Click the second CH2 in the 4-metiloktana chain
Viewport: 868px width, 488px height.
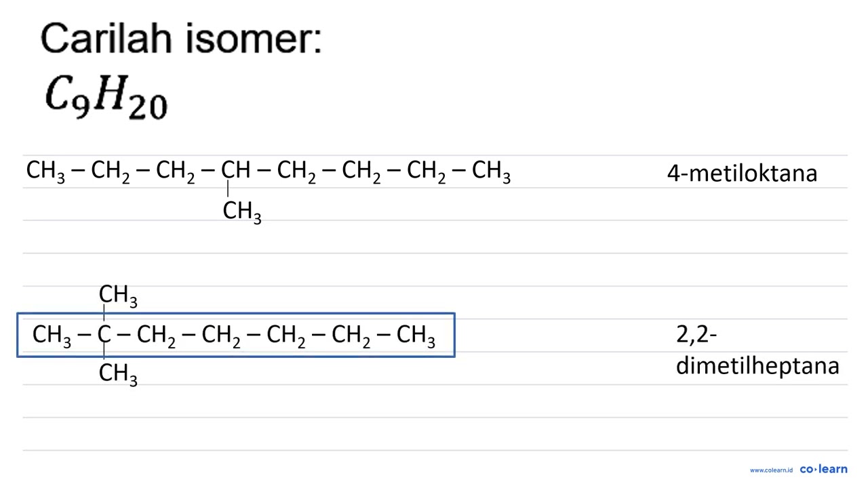pyautogui.click(x=175, y=171)
